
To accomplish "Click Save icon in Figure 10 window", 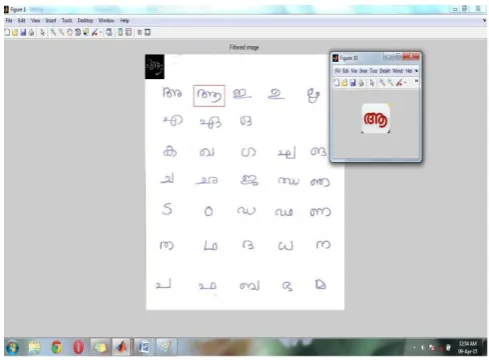I will (353, 83).
